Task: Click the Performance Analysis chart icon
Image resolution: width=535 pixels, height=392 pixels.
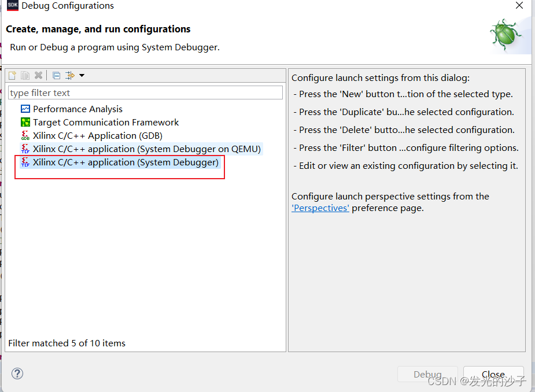Action: [25, 109]
